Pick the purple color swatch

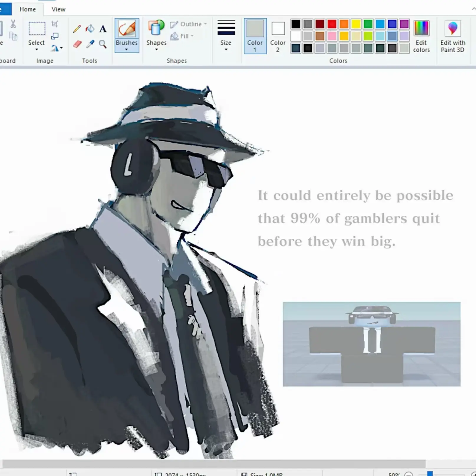coord(404,24)
